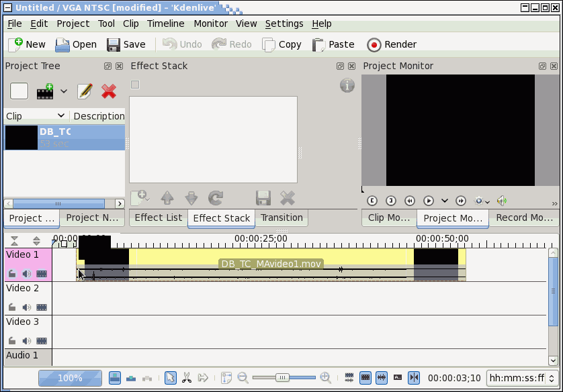Open the Clip menu

pyautogui.click(x=131, y=23)
